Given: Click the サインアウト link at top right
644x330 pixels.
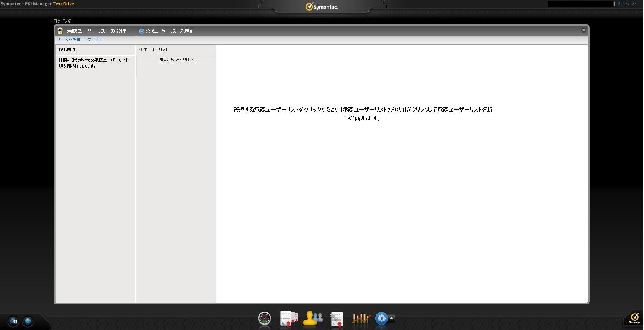Looking at the screenshot, I should coord(626,4).
